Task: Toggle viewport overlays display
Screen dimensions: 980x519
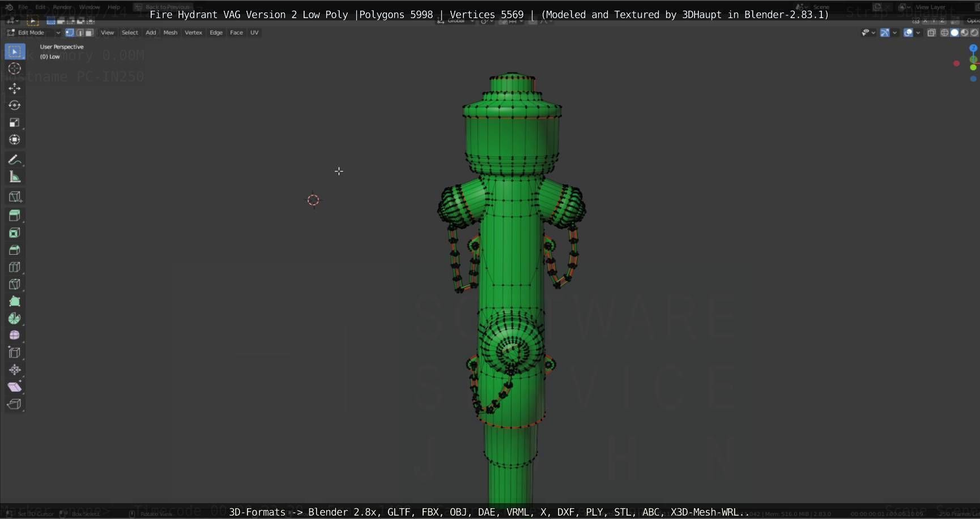Action: (x=908, y=33)
